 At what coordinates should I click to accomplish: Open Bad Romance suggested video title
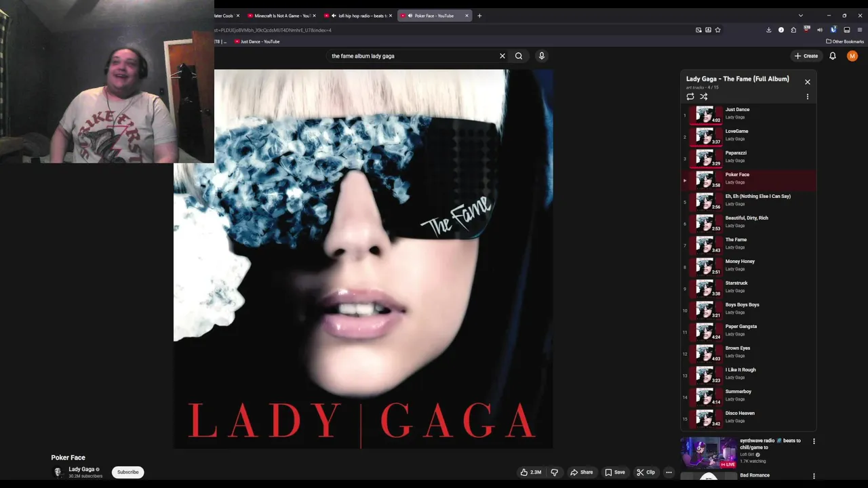click(755, 475)
